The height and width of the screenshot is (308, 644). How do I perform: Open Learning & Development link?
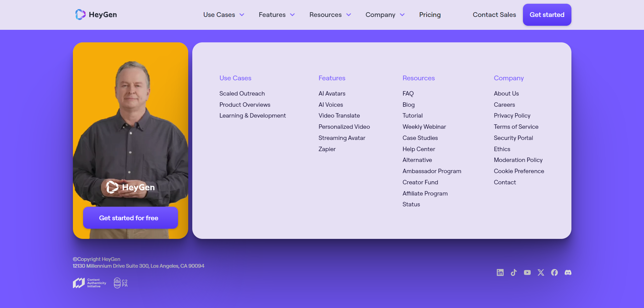click(x=253, y=116)
